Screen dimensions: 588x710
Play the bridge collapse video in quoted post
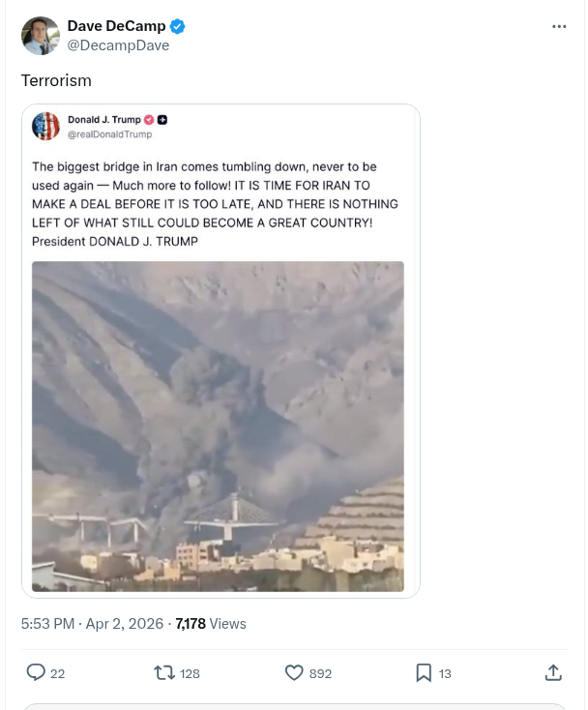click(x=218, y=426)
